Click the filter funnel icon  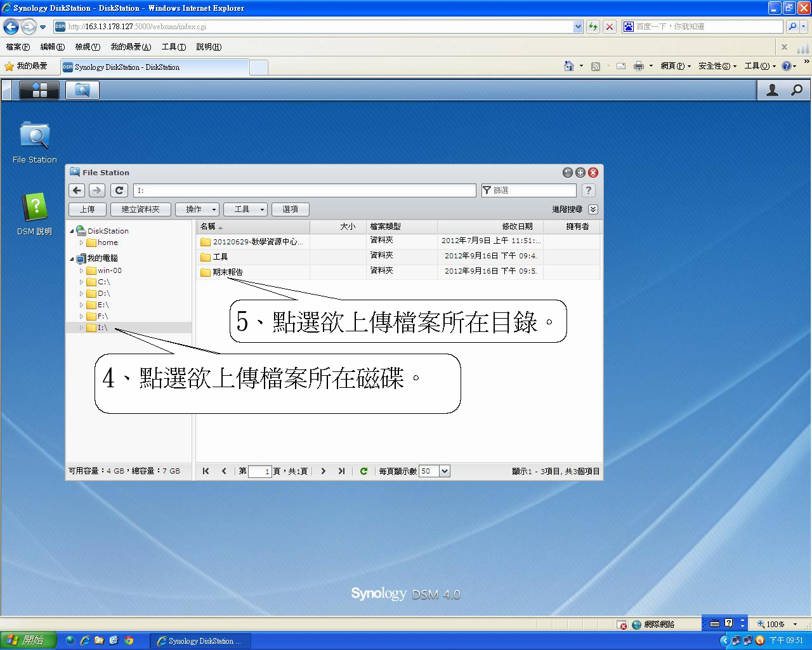[x=487, y=190]
